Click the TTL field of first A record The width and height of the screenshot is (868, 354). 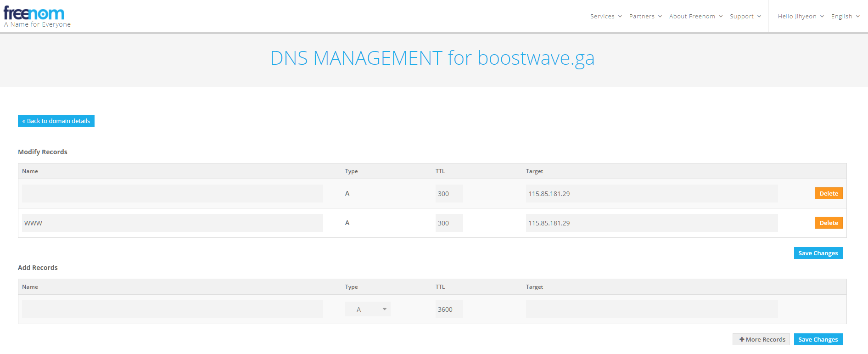click(449, 194)
